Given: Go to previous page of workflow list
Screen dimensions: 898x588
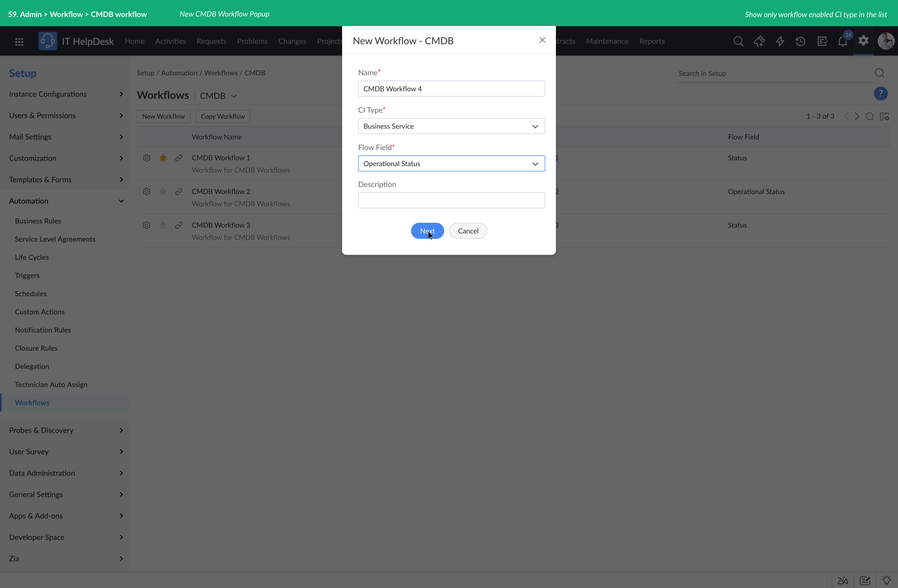Looking at the screenshot, I should tap(846, 116).
